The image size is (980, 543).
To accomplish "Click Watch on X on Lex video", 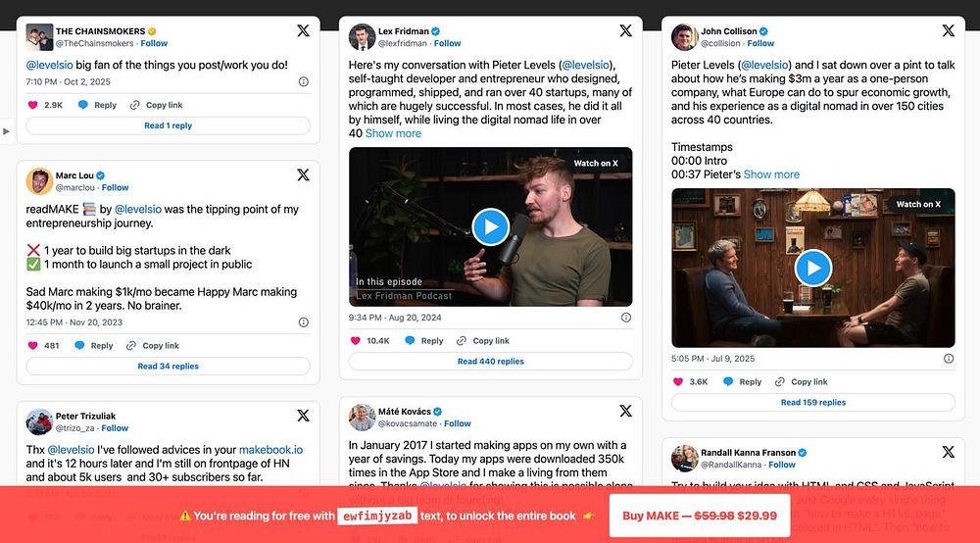I will coord(596,163).
